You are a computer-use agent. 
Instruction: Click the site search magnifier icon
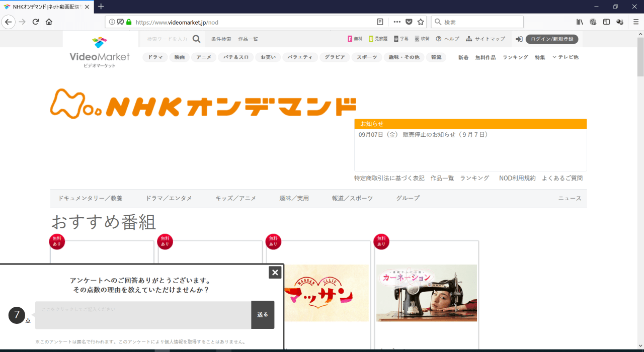196,39
